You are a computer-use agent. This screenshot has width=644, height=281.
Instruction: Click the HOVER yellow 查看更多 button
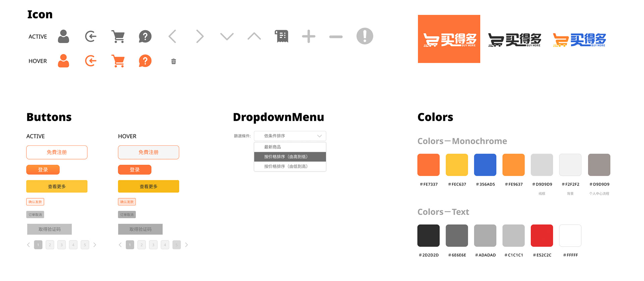tap(149, 186)
